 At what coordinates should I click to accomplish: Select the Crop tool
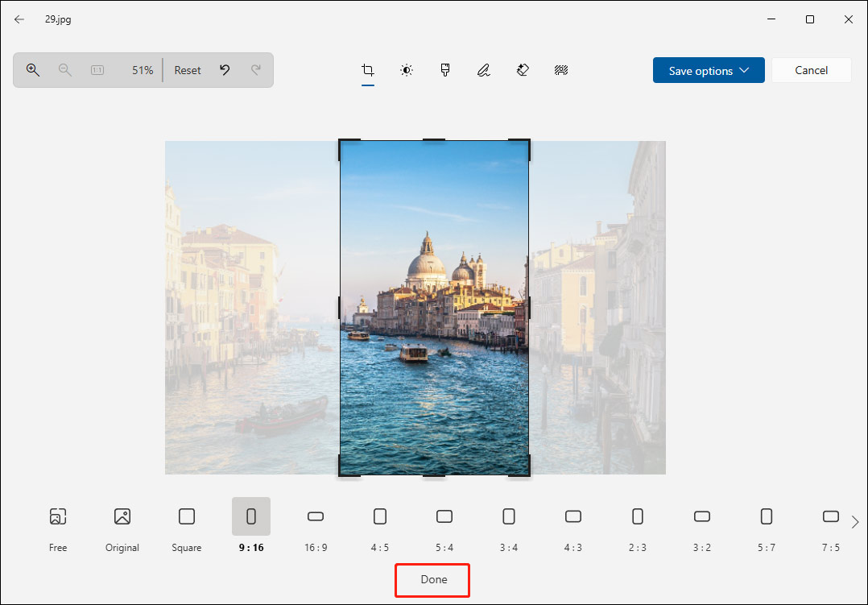(368, 70)
